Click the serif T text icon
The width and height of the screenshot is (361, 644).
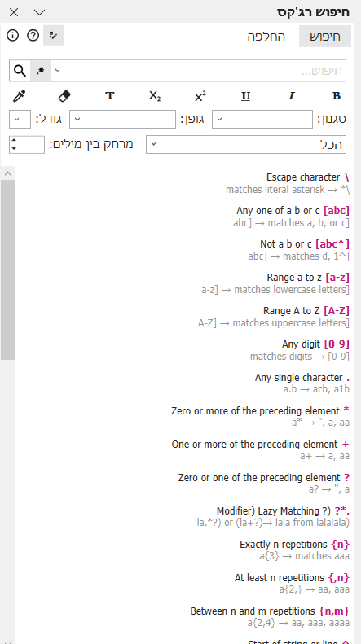(110, 96)
